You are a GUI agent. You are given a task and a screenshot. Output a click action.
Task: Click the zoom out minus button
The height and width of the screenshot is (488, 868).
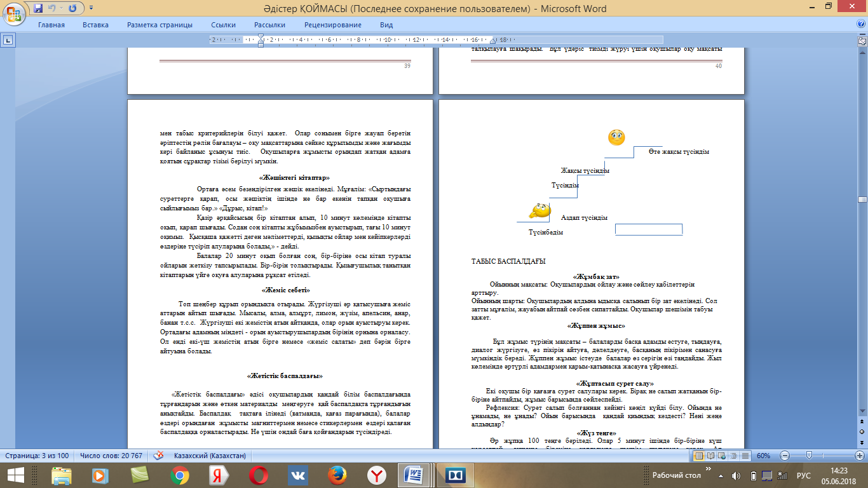pos(785,456)
